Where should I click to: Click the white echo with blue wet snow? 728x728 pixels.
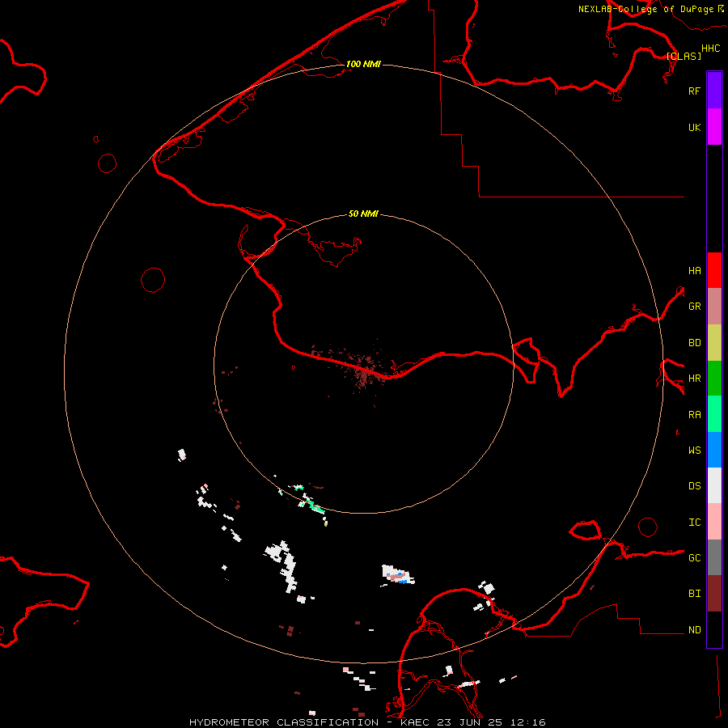(397, 575)
